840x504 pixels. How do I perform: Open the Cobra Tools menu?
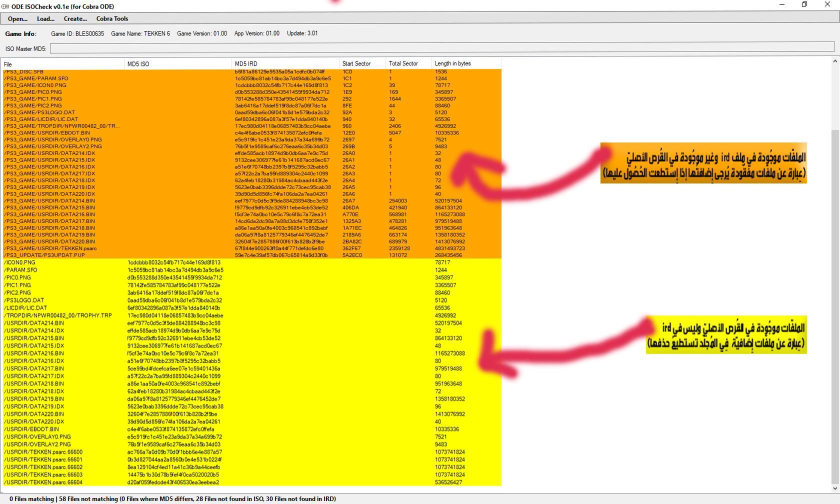click(x=112, y=19)
